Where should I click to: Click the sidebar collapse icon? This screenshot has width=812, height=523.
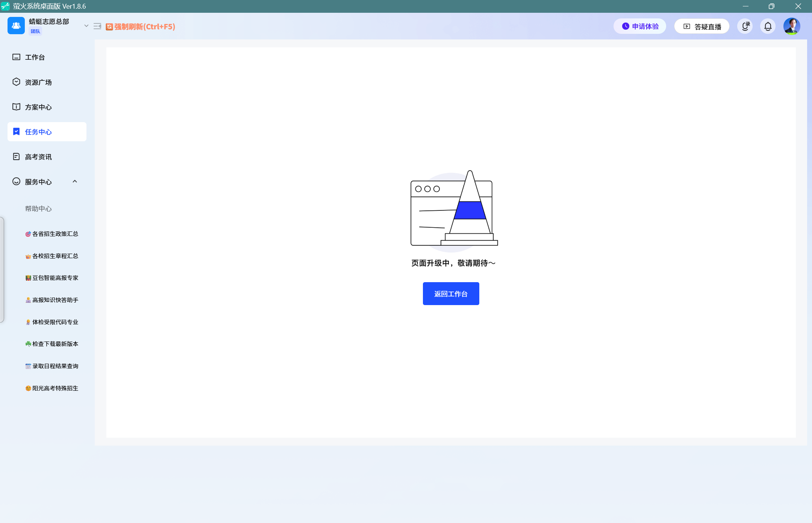click(x=97, y=26)
